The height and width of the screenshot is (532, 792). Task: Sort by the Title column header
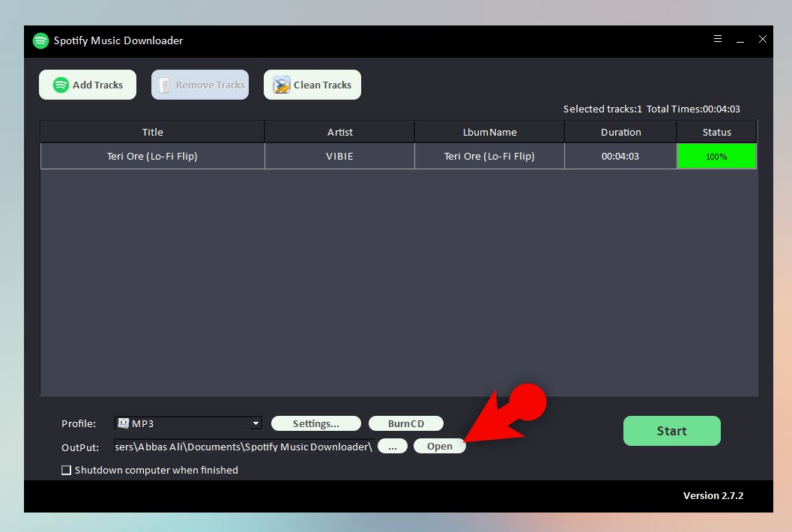point(152,132)
